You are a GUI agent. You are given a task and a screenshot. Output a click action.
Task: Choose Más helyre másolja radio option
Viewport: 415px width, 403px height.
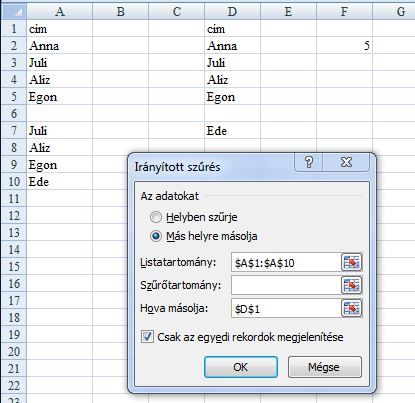point(156,236)
